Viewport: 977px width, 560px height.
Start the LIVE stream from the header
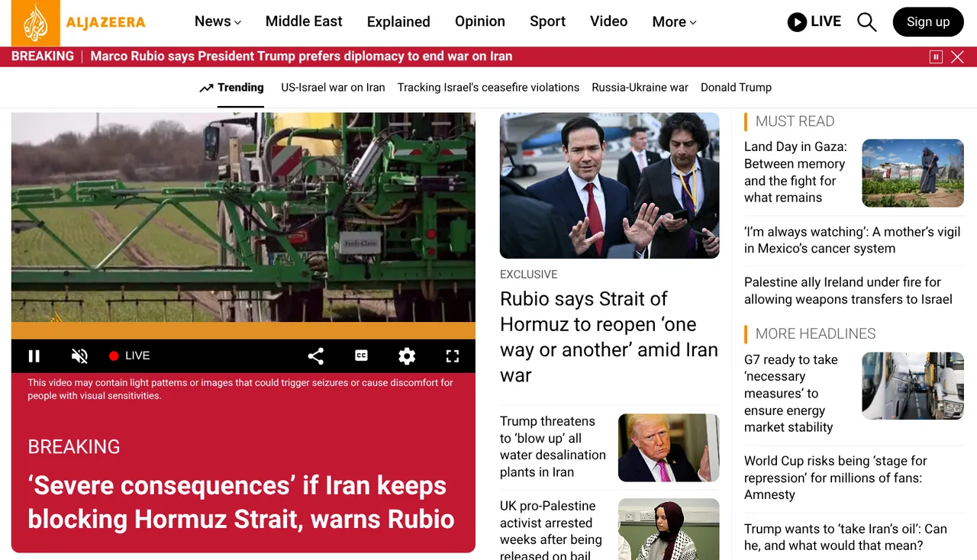[814, 22]
